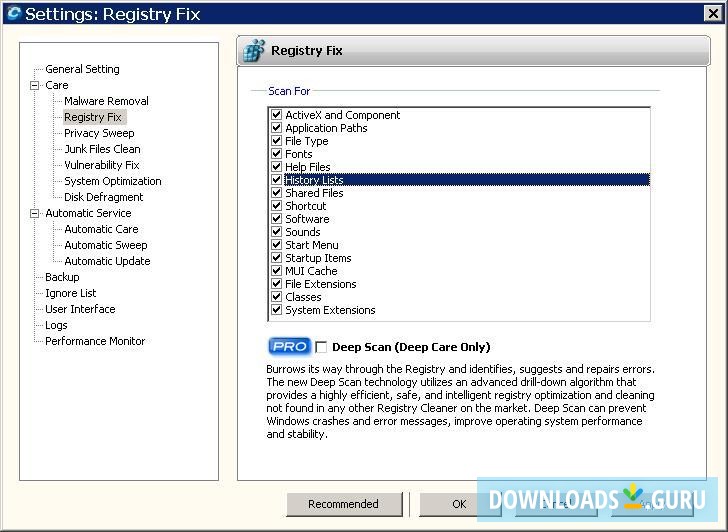Open General Setting page
Viewport: 728px width, 532px height.
pos(82,69)
